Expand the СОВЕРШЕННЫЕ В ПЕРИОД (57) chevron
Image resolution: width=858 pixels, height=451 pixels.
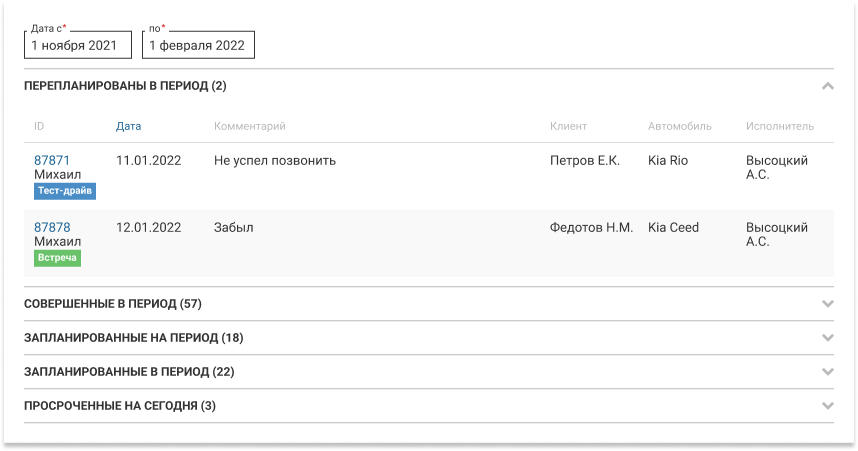pyautogui.click(x=827, y=304)
